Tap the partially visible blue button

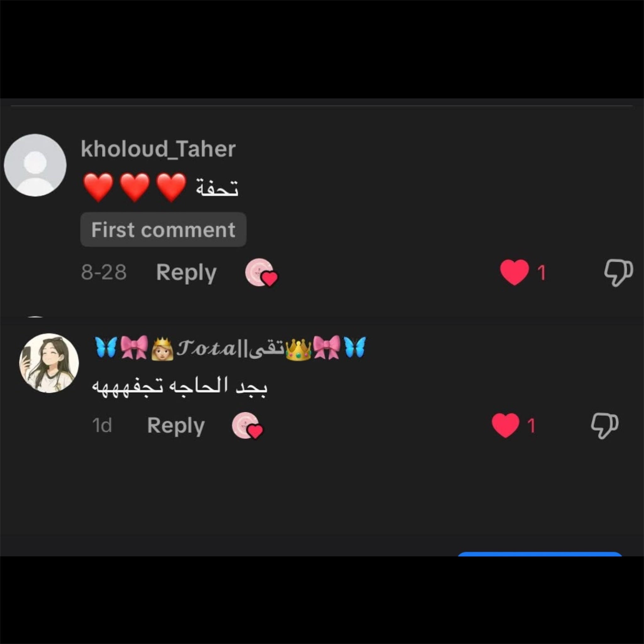(540, 554)
